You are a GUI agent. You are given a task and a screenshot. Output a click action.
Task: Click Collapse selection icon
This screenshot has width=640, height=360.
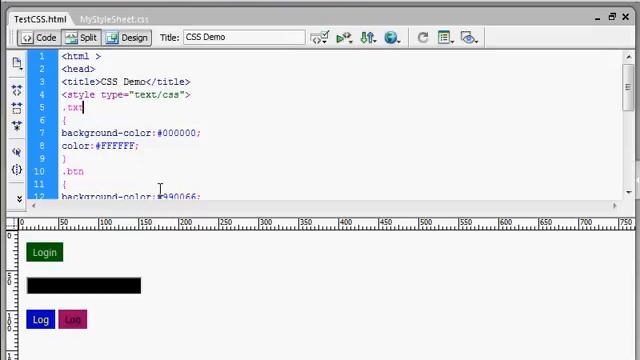click(17, 108)
